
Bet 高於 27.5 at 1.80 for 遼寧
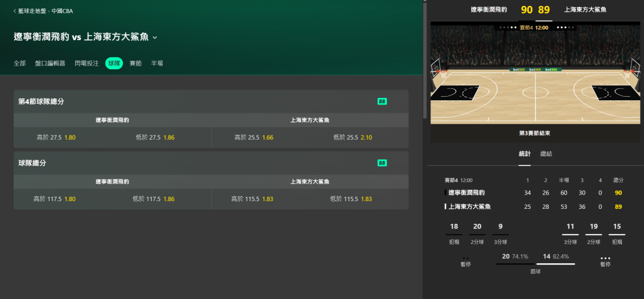56,137
